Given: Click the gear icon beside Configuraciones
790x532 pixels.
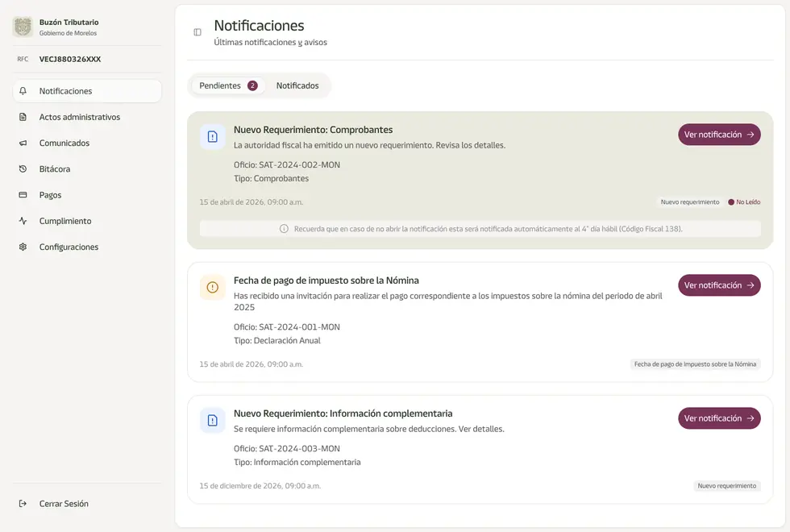Looking at the screenshot, I should click(x=23, y=247).
